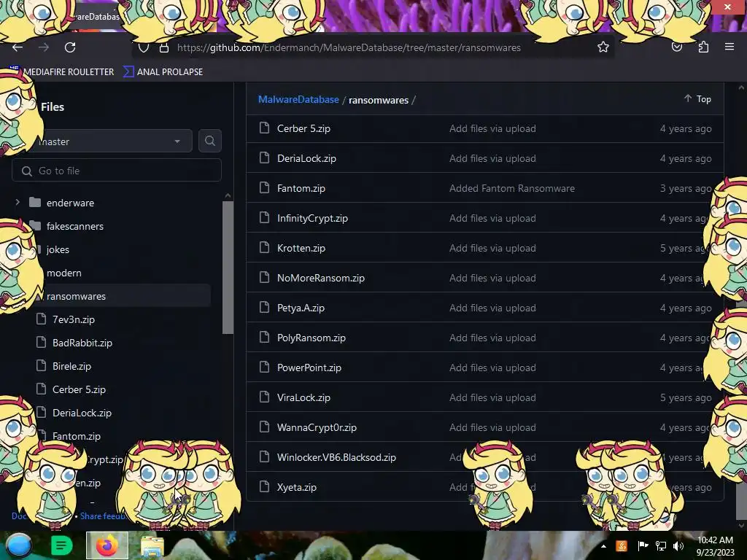Open Fantom.zip in sidebar tree
Viewport: 747px width, 560px height.
(76, 436)
